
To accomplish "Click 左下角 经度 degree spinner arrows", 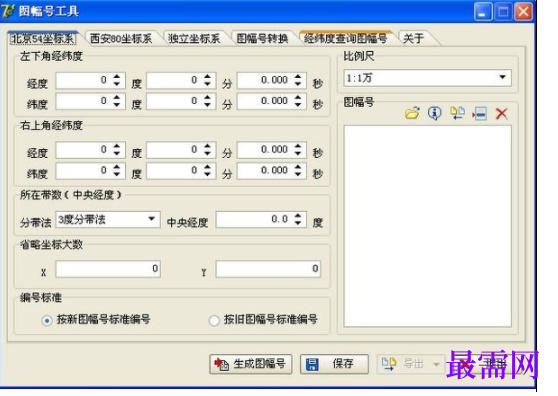I will pyautogui.click(x=117, y=80).
